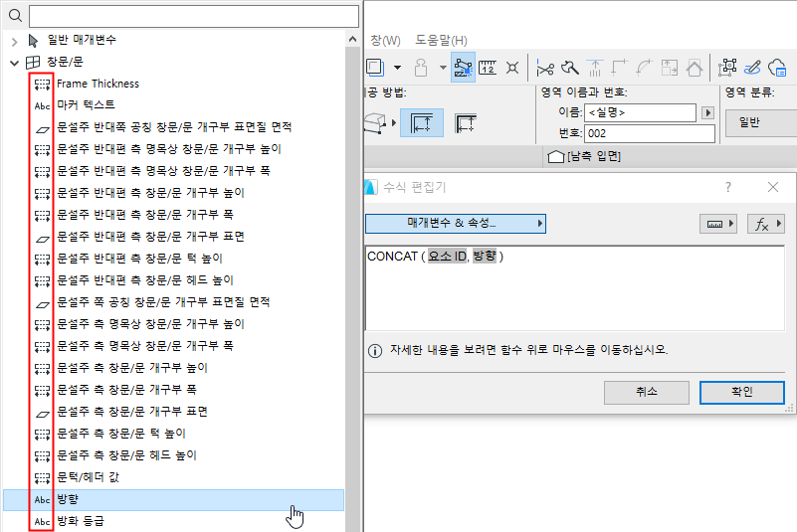This screenshot has height=532, width=797.
Task: Click the group selection nodes icon
Action: [727, 68]
